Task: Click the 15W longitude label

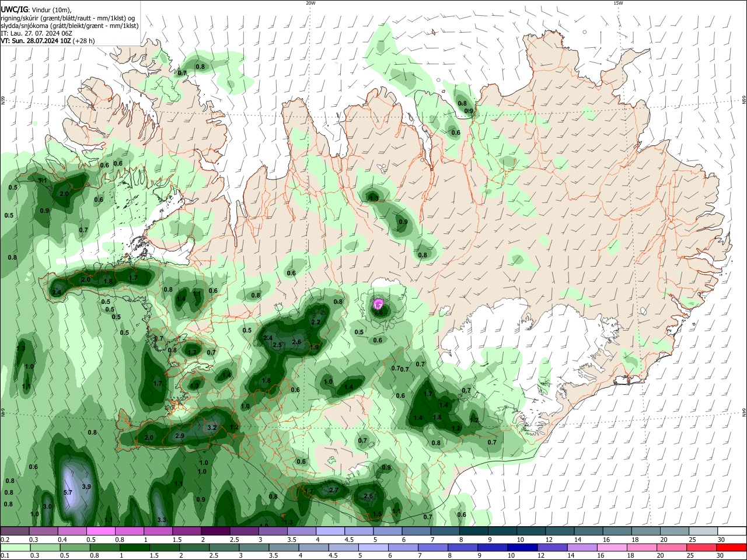Action: coord(618,3)
